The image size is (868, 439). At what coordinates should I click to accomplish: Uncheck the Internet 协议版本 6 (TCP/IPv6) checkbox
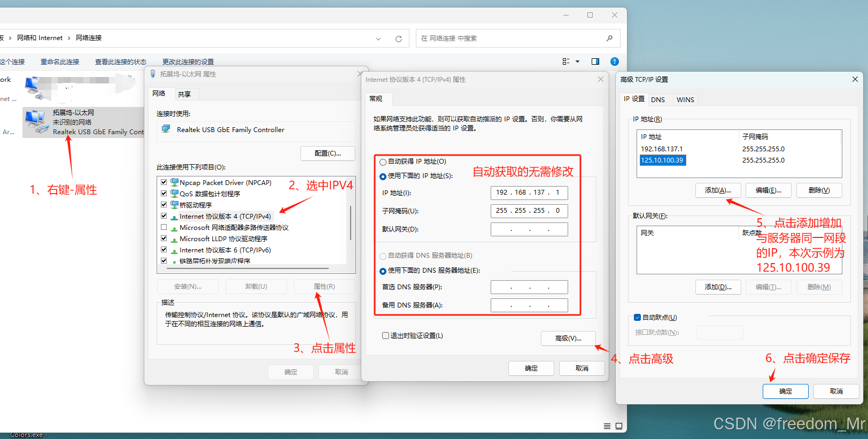pos(164,250)
